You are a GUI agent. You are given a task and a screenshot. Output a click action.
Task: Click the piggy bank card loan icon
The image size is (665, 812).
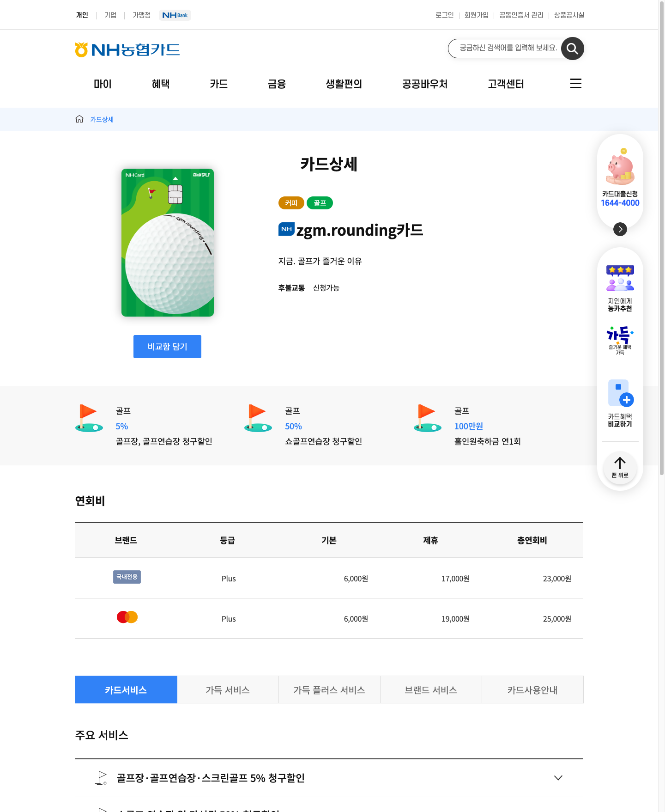tap(620, 166)
